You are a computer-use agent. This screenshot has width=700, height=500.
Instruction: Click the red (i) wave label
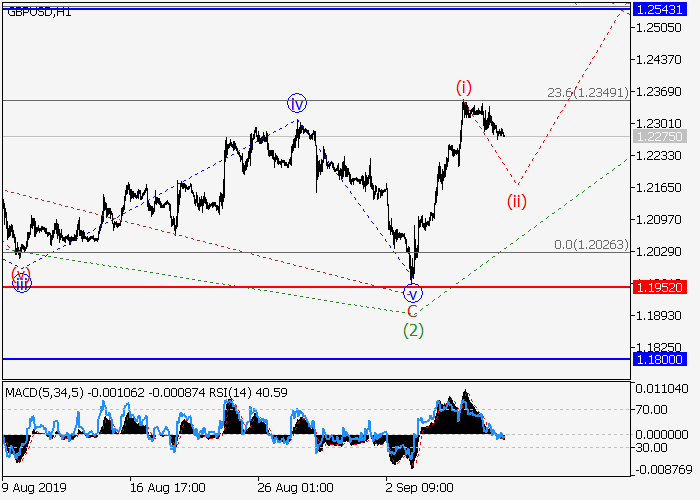pos(464,86)
